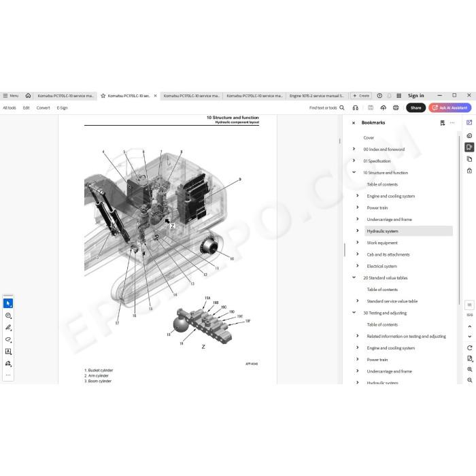This screenshot has height=476, width=476.
Task: Open the apps grid icon
Action: (399, 96)
